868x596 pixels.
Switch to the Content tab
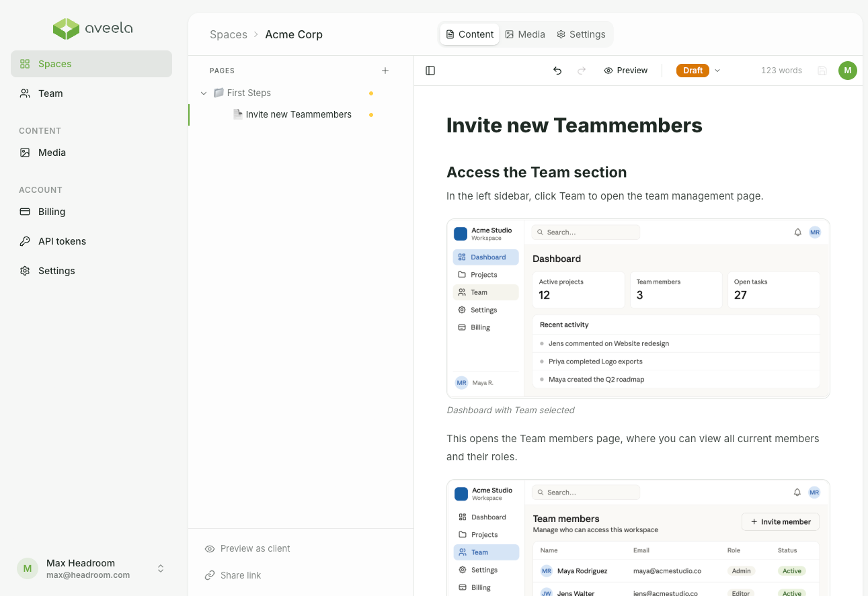coord(469,34)
